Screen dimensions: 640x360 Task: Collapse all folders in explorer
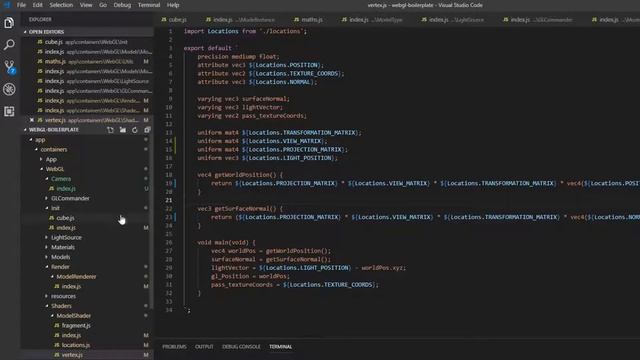(x=147, y=130)
